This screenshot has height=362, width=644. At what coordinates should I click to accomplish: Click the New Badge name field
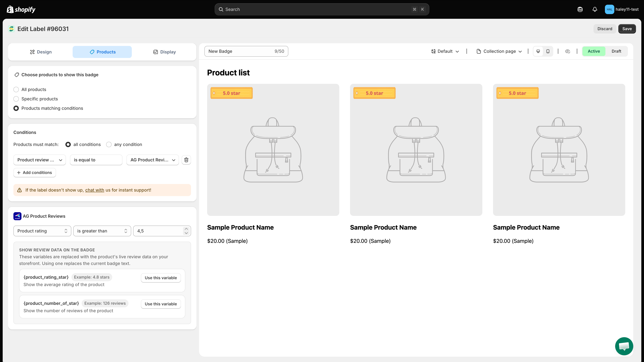[246, 51]
